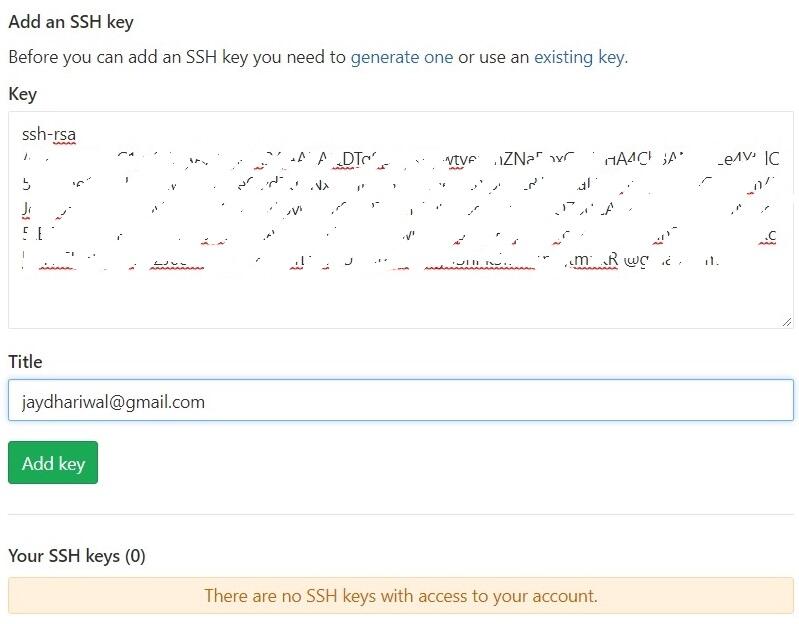Click the "Title" field label
The height and width of the screenshot is (624, 799).
(x=25, y=362)
